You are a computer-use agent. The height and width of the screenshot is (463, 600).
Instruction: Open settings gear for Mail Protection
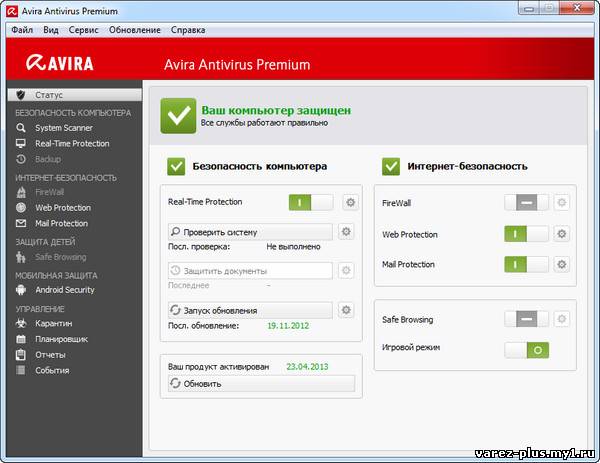pos(562,265)
